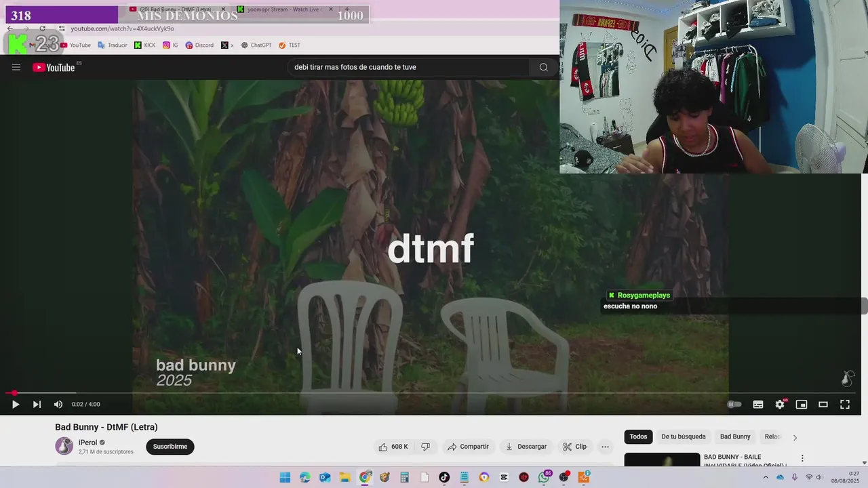Open the player settings gear
Screen dimensions: 868x488
[780, 405]
